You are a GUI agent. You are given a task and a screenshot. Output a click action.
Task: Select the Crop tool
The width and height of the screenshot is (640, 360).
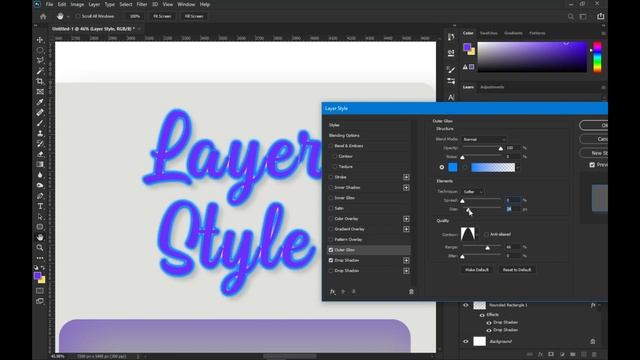(x=40, y=81)
